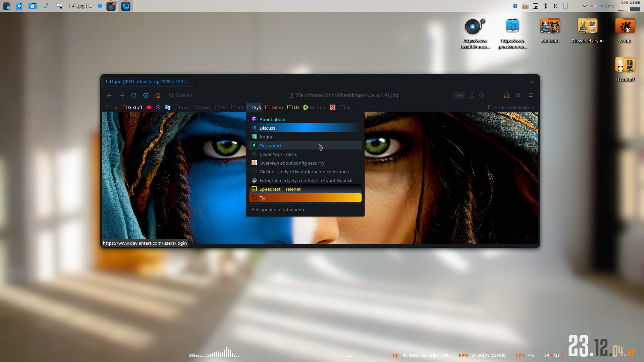This screenshot has height=362, width=644.
Task: Bookmark this page with the star icon
Action: pyautogui.click(x=481, y=95)
